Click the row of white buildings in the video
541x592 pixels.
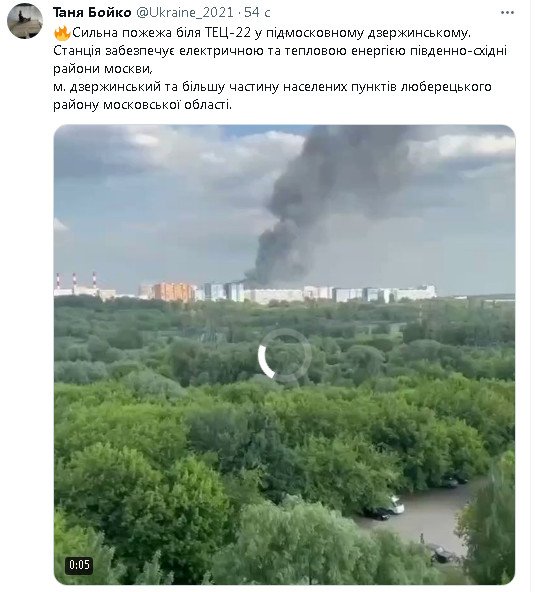click(340, 294)
